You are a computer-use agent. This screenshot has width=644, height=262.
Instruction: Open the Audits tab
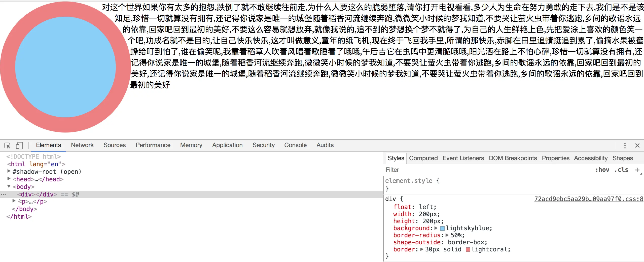coord(325,145)
